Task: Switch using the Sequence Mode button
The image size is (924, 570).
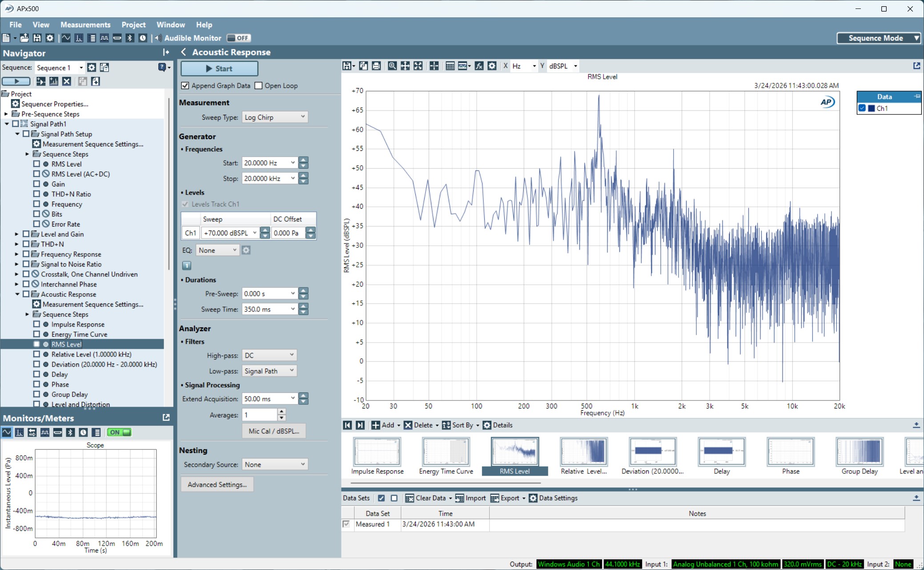Action: point(879,38)
